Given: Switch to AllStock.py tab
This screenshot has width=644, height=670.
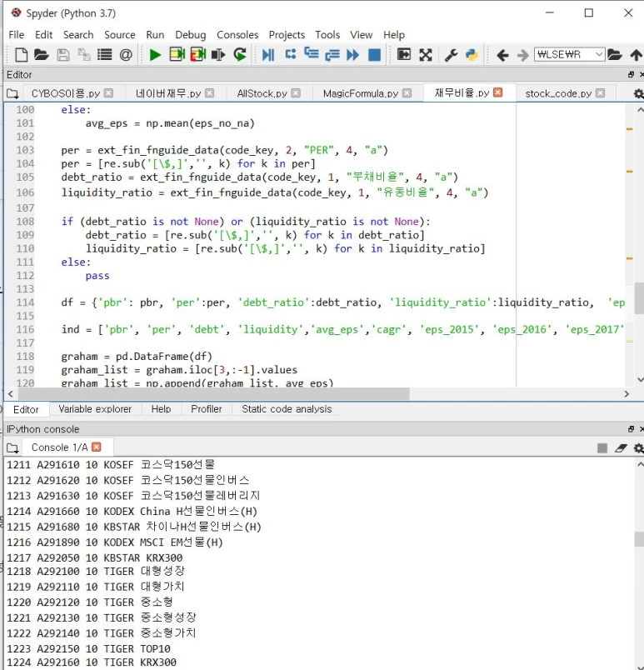Looking at the screenshot, I should point(262,93).
